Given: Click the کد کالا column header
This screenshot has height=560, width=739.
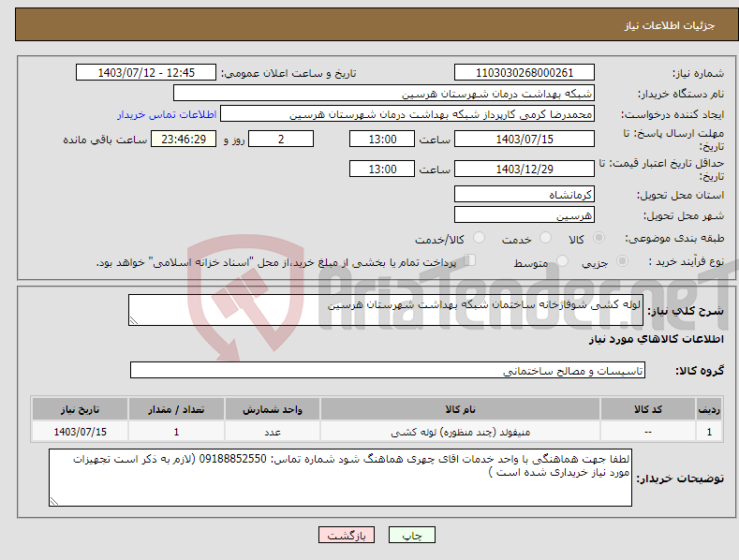Looking at the screenshot, I should (x=647, y=409).
